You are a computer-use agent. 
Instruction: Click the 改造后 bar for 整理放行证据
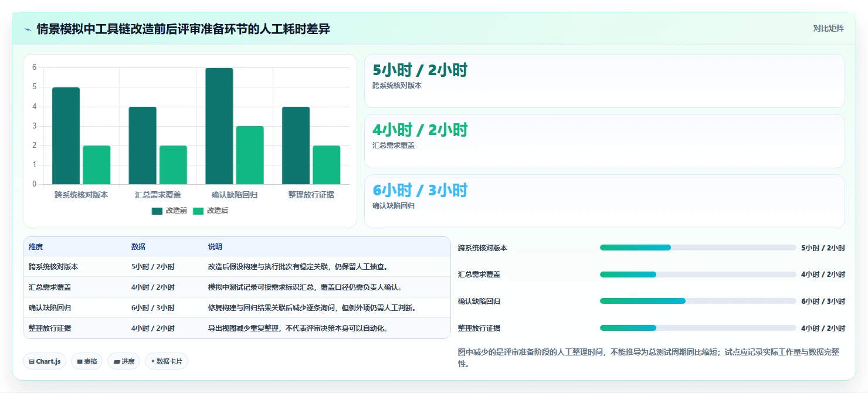point(326,165)
